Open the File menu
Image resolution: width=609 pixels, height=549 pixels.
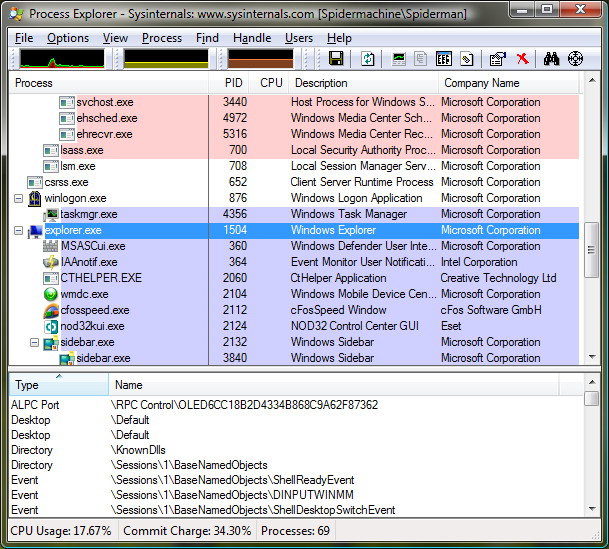point(24,38)
